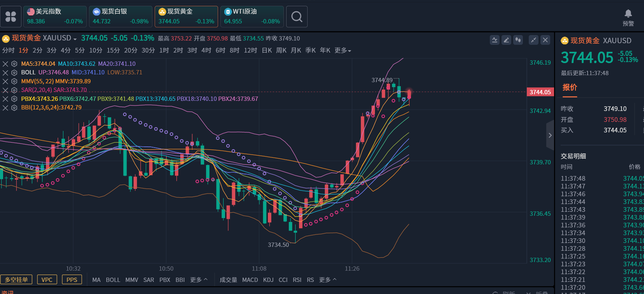Click the indicator line-chart toolbar icon
Screen dimensions: 644x294
[x=494, y=40]
